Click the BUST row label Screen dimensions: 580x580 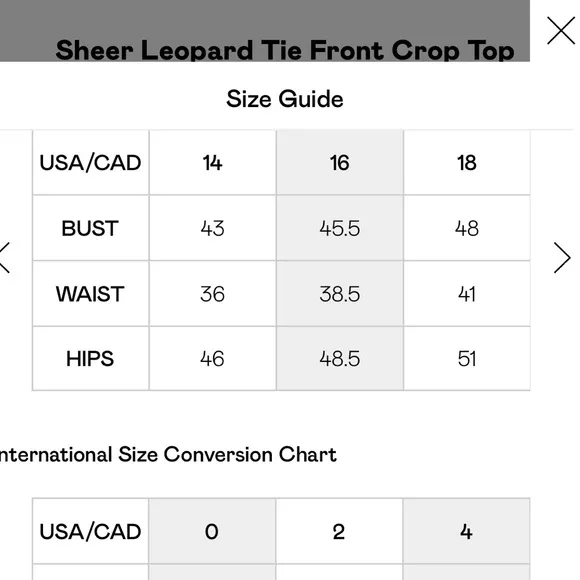pos(90,228)
